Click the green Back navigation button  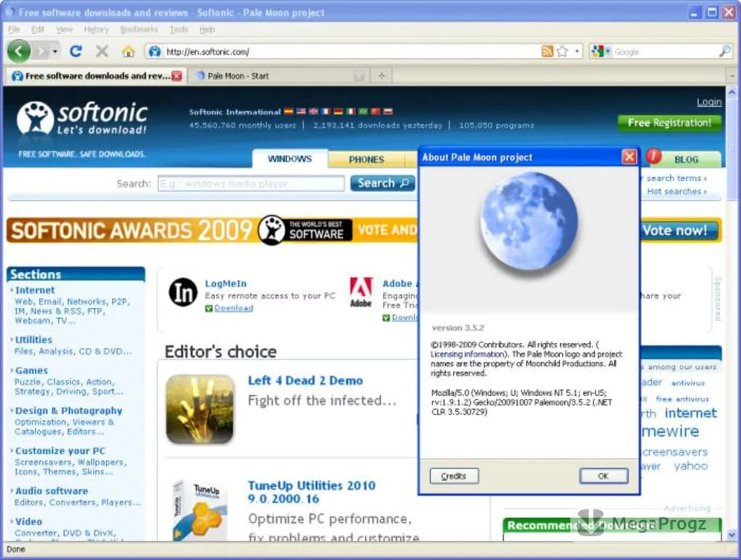tap(19, 51)
